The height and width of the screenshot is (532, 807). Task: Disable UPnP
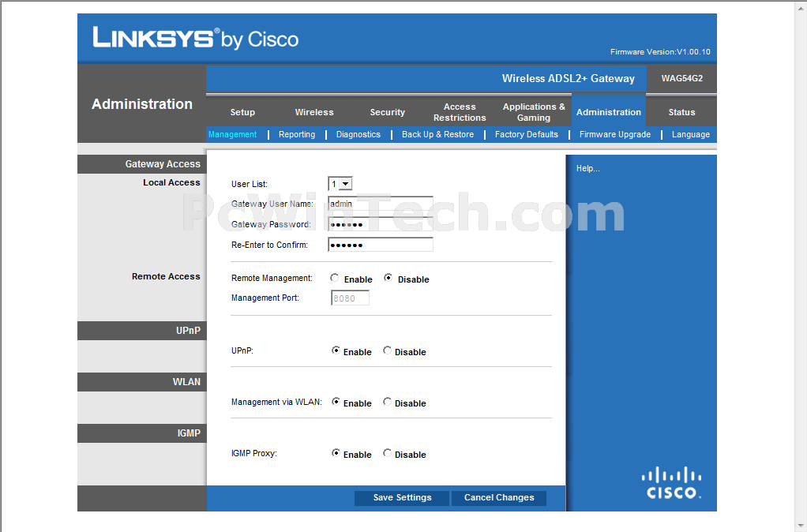tap(387, 350)
